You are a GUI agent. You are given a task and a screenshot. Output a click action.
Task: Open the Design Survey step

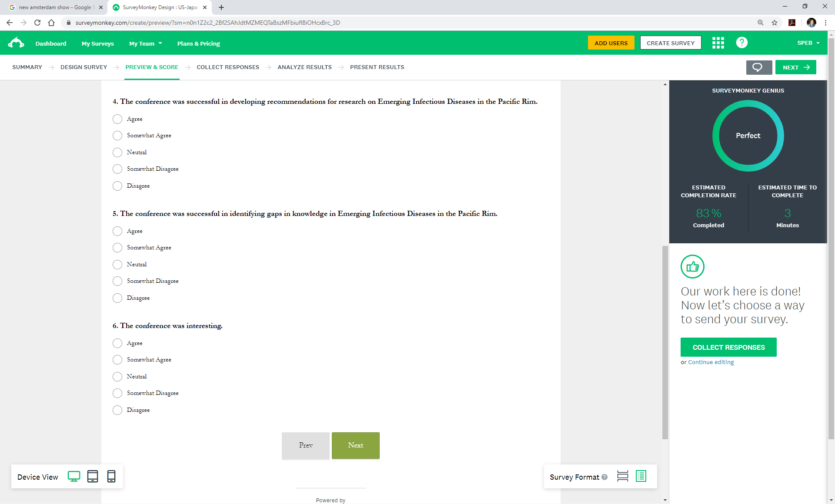click(x=83, y=67)
